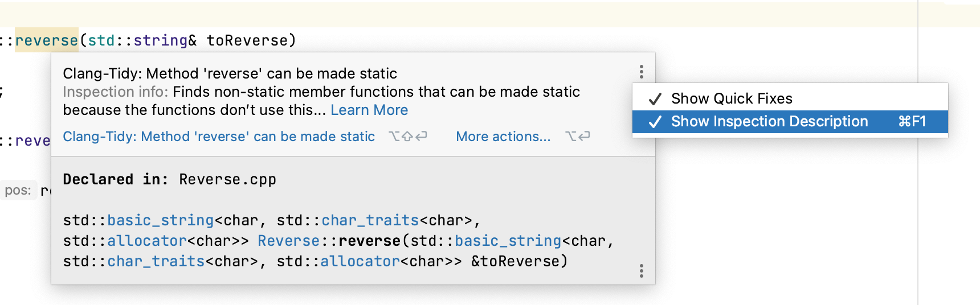Click the three-dot icon at documentation panel bottom
980x305 pixels.
click(x=641, y=271)
